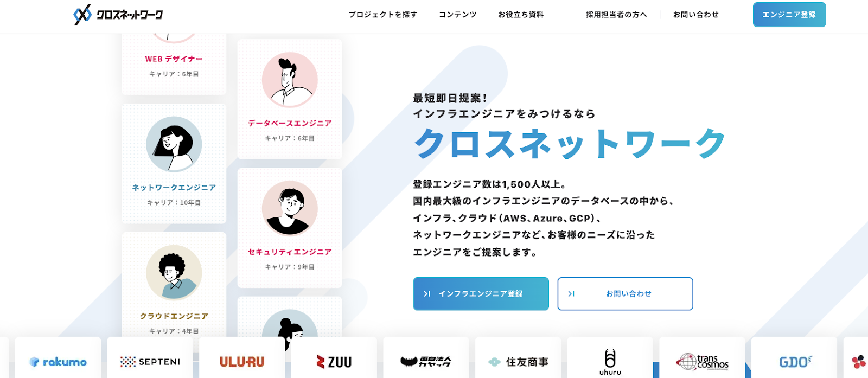
Task: Click the transcosmos logo card
Action: pos(702,362)
